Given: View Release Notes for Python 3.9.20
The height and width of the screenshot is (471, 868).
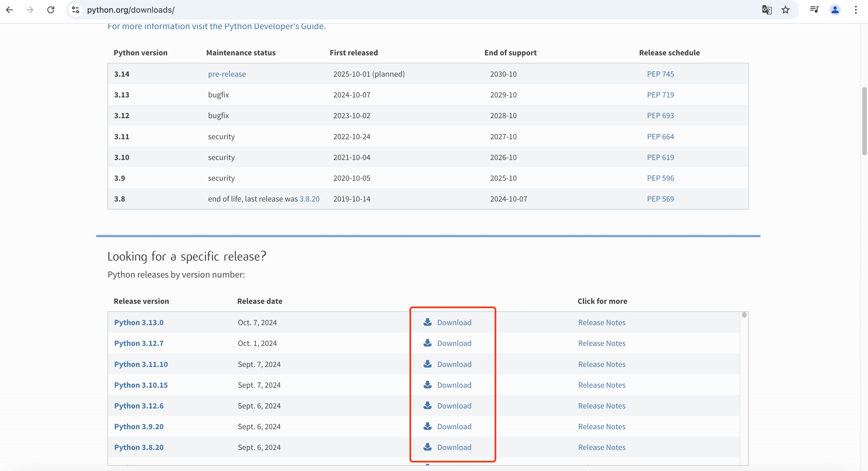Looking at the screenshot, I should [x=602, y=427].
